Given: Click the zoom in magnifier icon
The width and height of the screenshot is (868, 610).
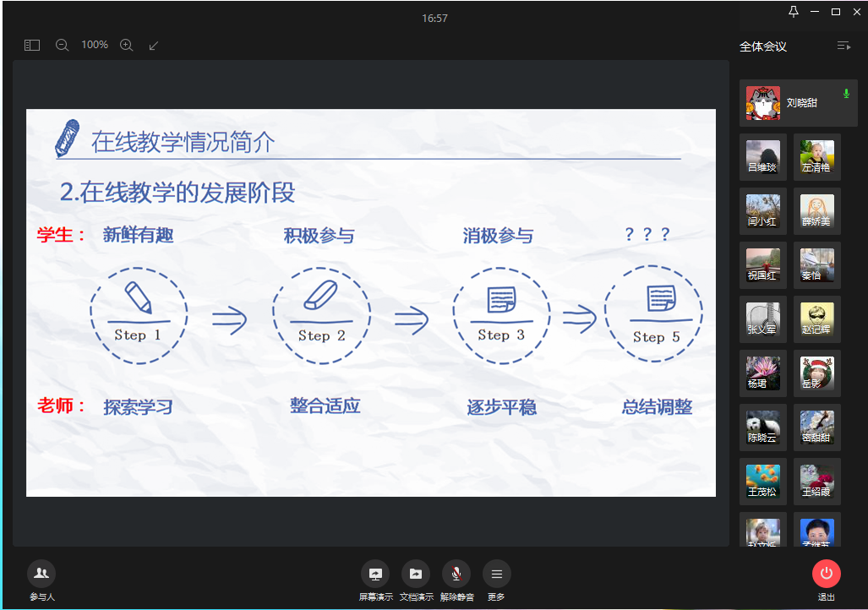Looking at the screenshot, I should coord(127,46).
